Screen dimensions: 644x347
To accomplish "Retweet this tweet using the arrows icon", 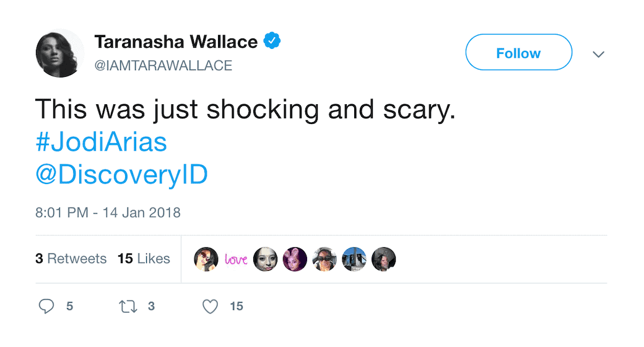I will (128, 306).
